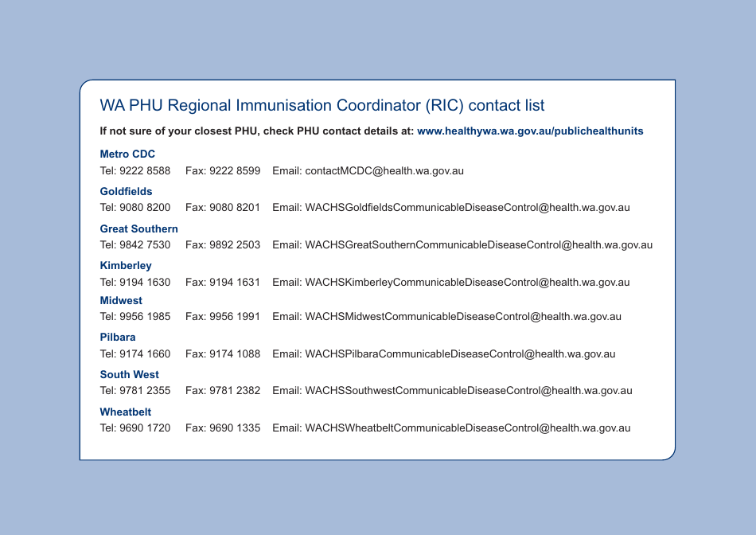Screen dimensions: 756x535
Task: Click the Kimberley region heading
Action: coord(125,265)
